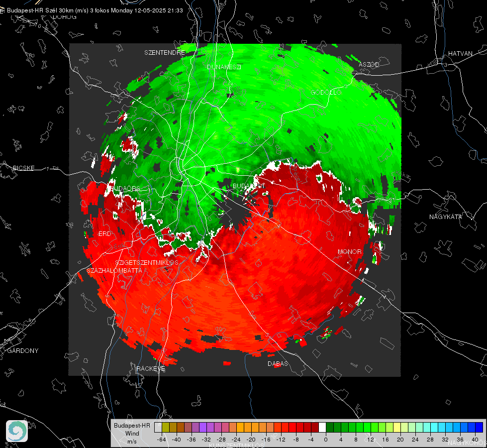Click the BICSKE city label
487x448 pixels.
point(24,168)
